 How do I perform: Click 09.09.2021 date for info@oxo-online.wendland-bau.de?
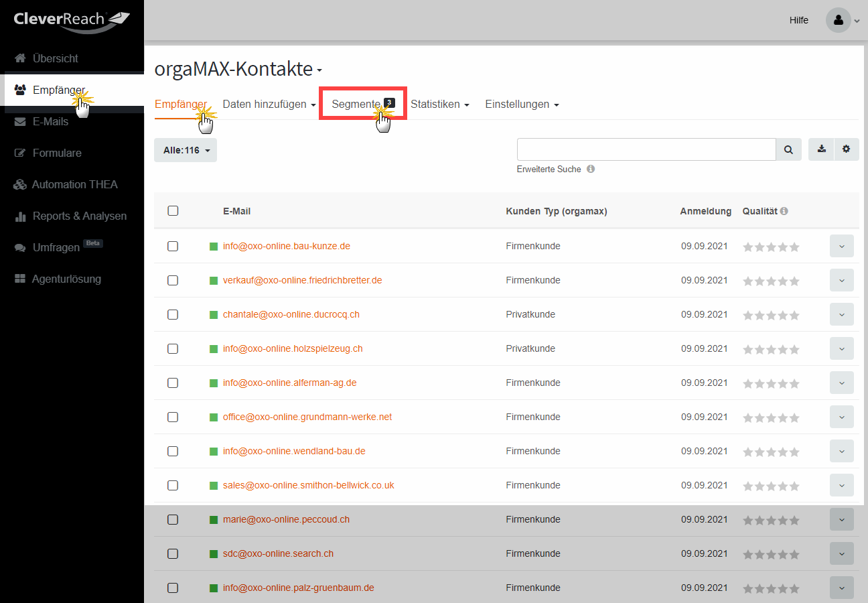tap(704, 451)
